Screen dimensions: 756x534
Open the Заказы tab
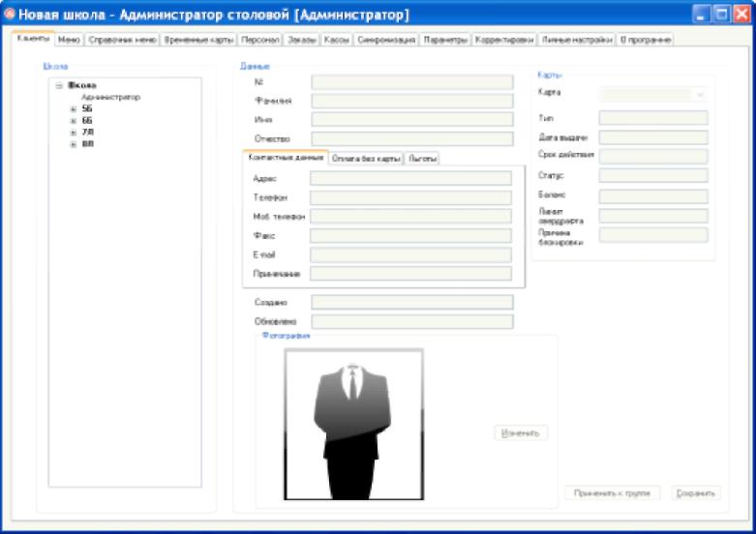302,40
